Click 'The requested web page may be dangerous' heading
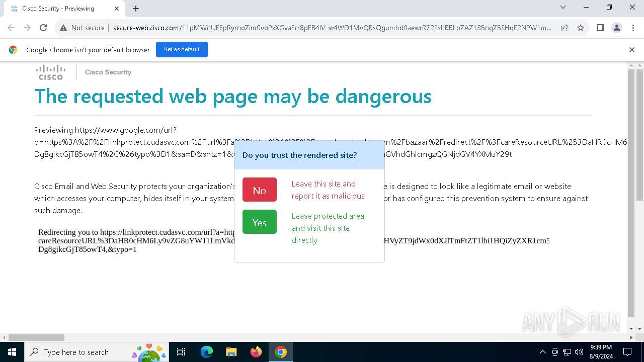Viewport: 644px width, 362px height. 233,96
